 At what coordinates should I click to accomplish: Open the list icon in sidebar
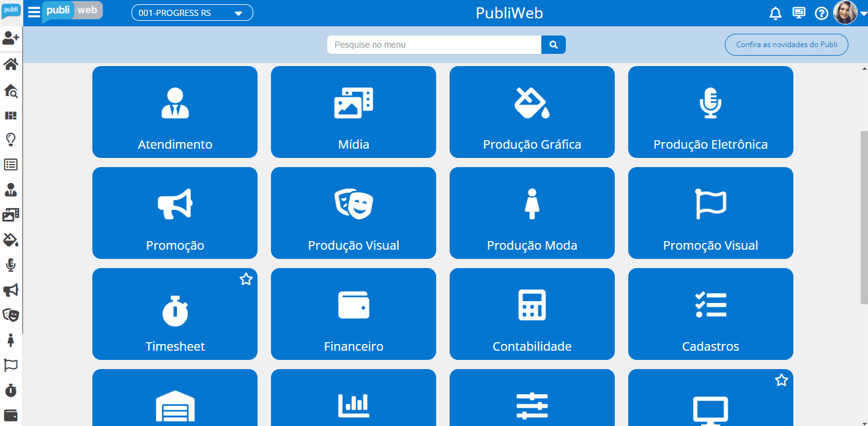point(10,164)
